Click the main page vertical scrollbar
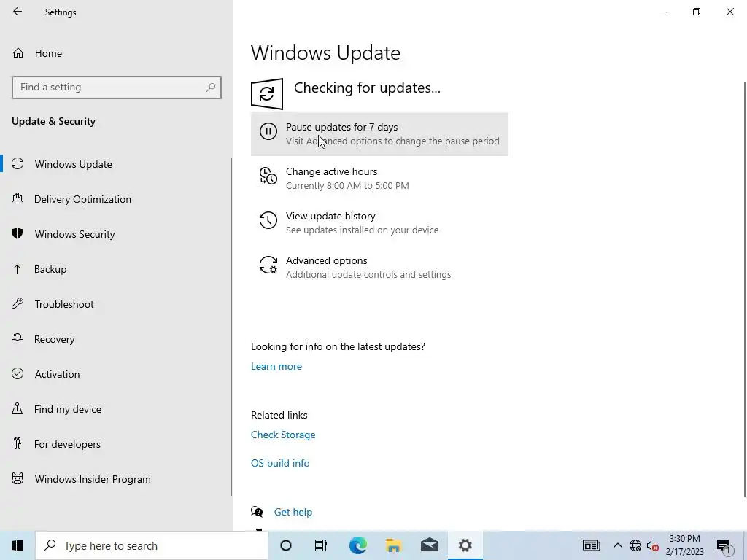The width and height of the screenshot is (747, 560). coord(745,289)
